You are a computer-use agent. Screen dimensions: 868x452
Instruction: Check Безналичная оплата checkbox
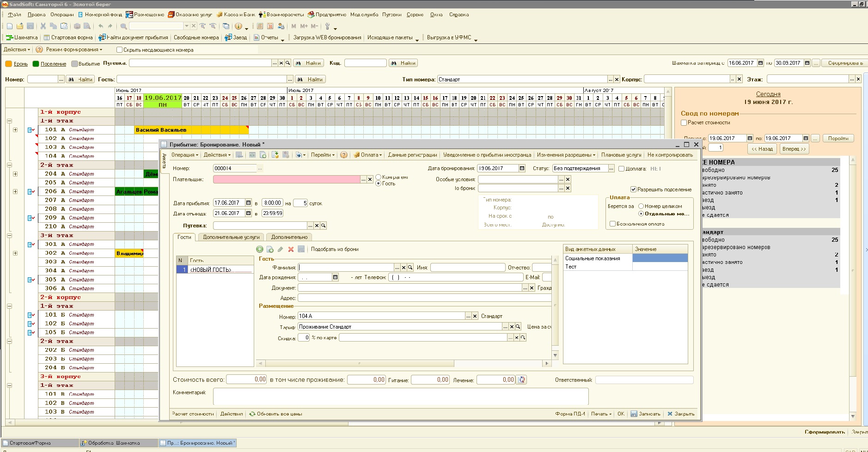pos(612,224)
